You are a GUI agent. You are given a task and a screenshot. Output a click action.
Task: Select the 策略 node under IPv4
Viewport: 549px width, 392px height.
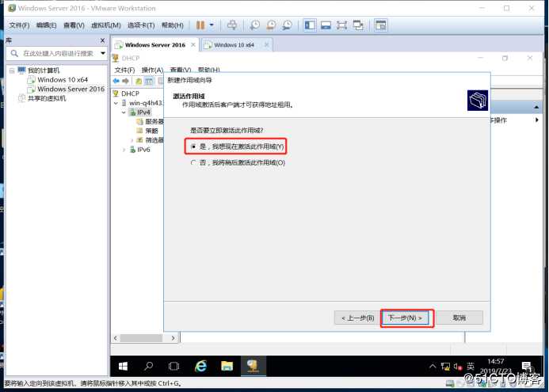click(151, 131)
